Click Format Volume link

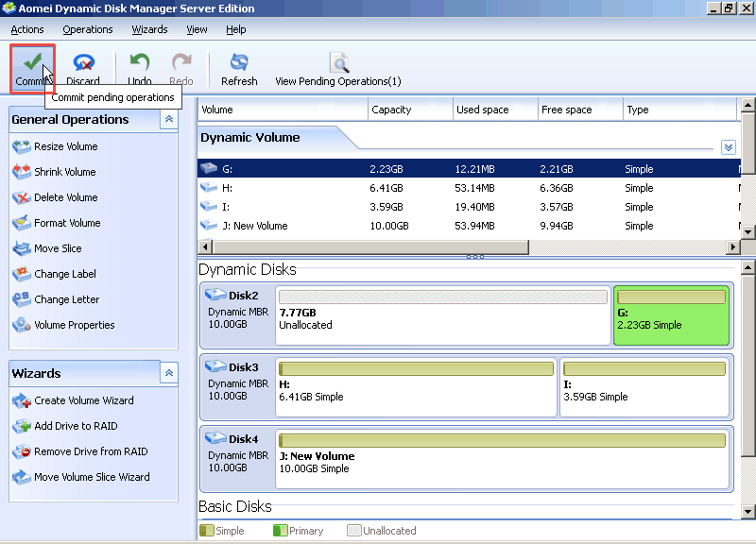pos(66,223)
